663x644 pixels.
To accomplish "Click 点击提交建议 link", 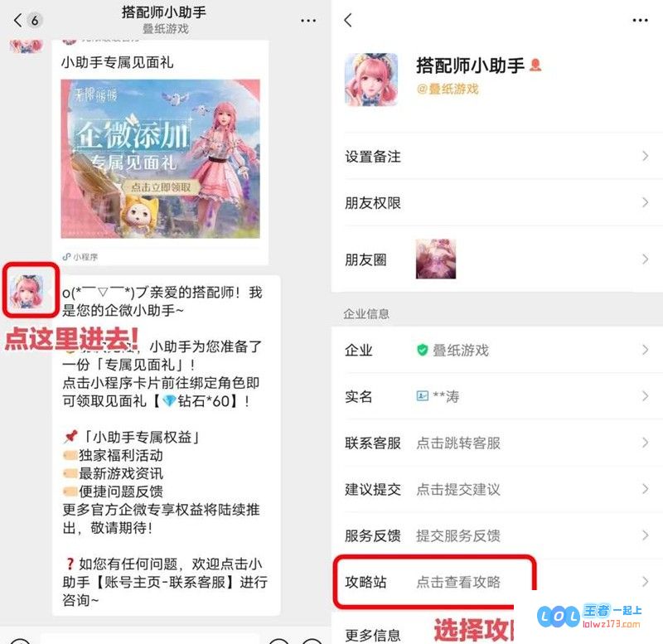I will coord(458,489).
